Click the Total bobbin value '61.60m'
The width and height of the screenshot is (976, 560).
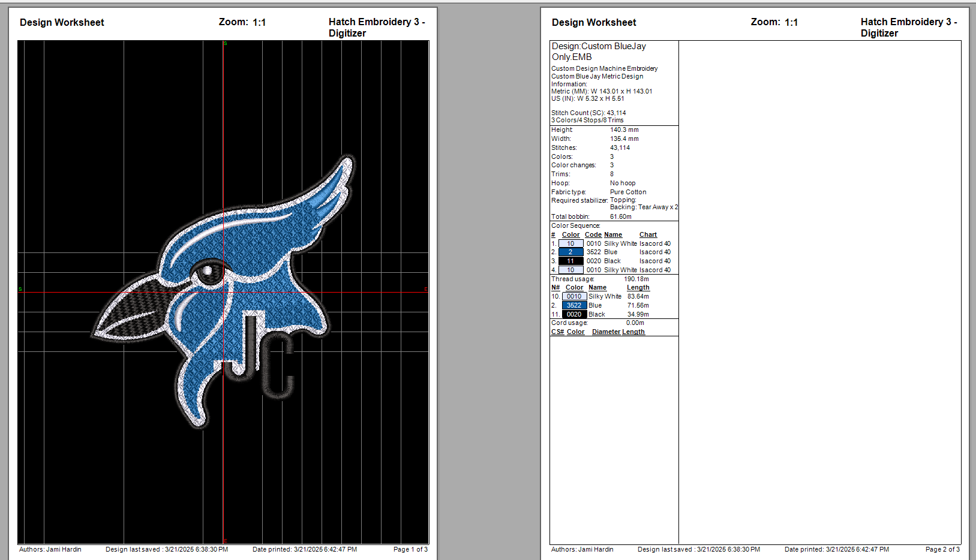tap(621, 216)
